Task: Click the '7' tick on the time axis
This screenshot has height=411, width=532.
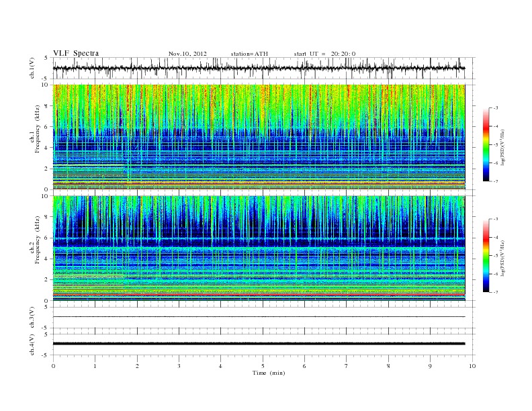Action: 346,366
